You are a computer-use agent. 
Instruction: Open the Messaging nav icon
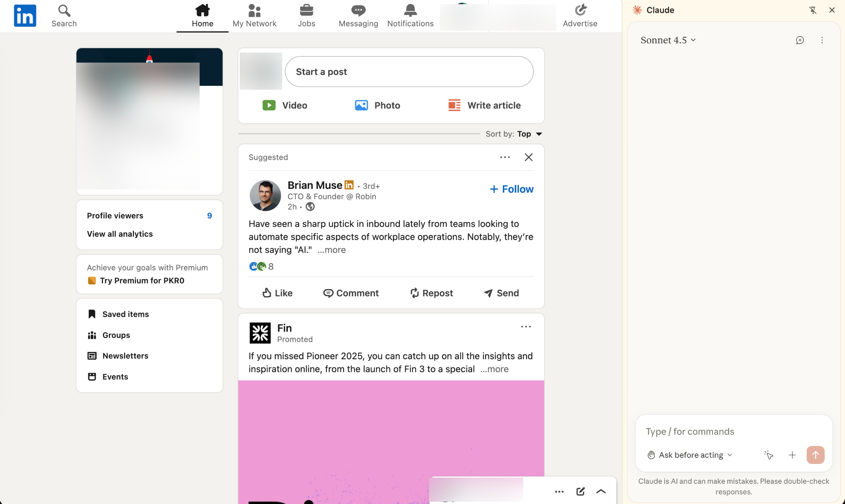(358, 10)
